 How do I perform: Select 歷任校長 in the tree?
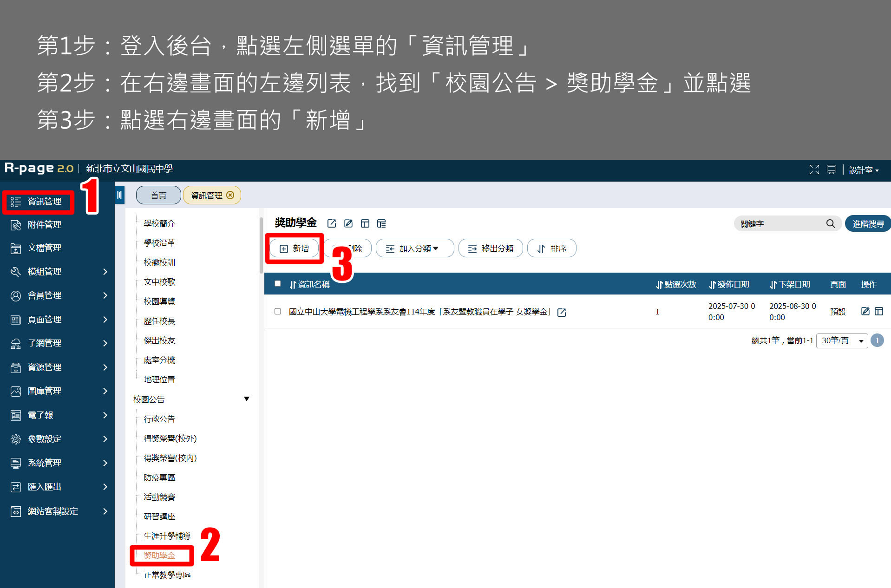click(159, 321)
